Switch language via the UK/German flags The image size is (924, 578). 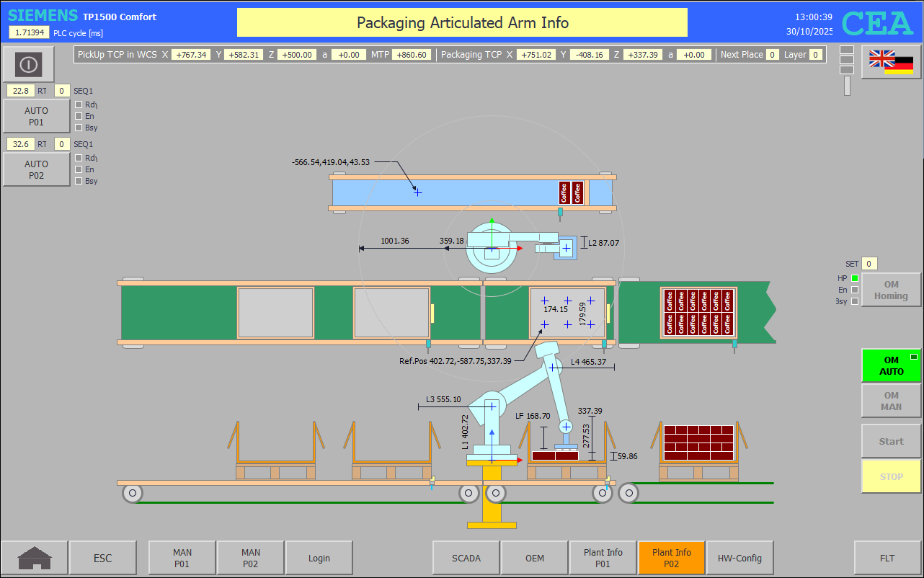891,62
